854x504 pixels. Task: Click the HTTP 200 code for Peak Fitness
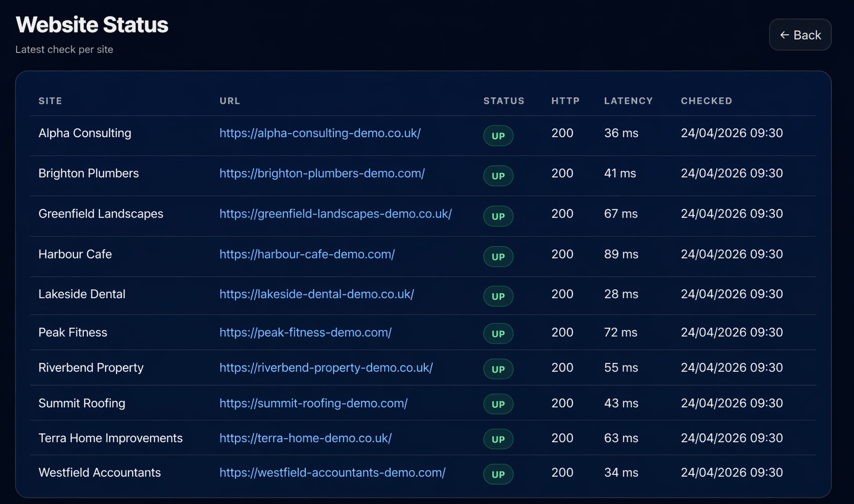click(x=563, y=333)
